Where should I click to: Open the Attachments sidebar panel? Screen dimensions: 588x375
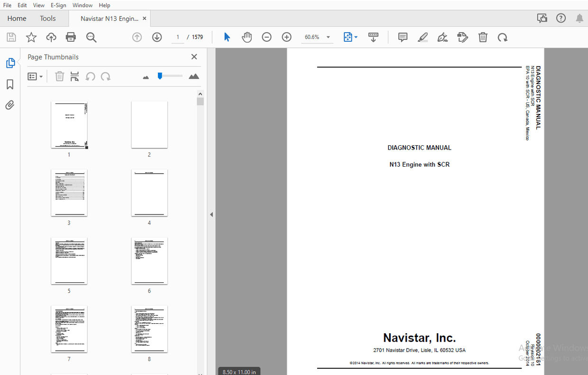10,105
